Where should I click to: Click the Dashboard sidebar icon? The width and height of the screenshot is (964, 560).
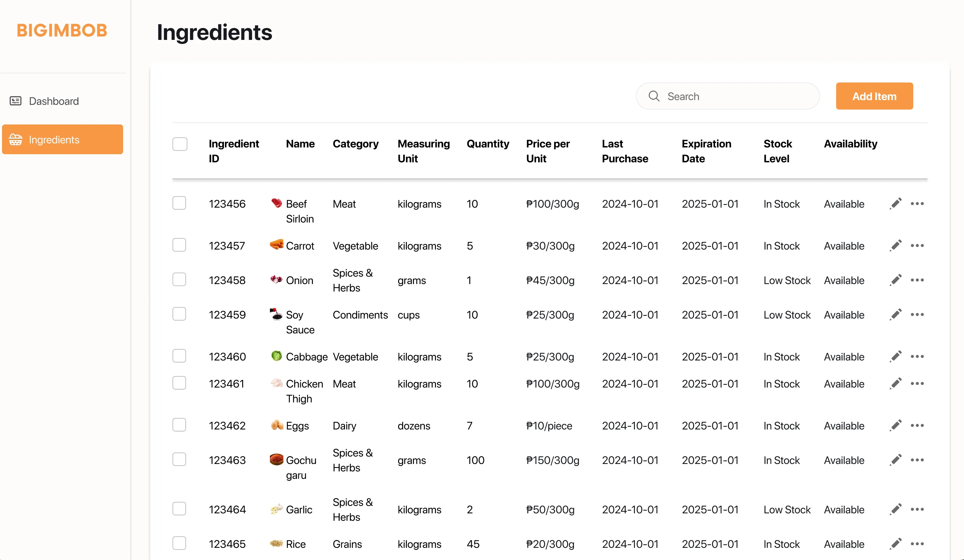(15, 101)
